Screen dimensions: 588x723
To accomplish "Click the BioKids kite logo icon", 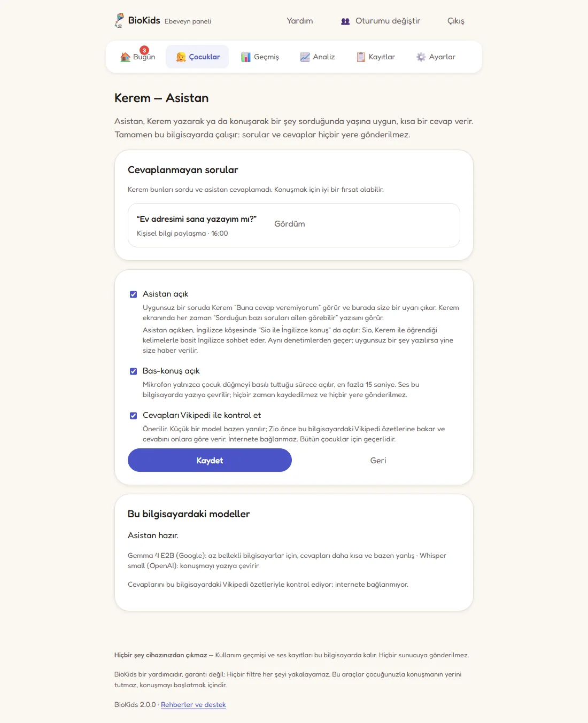I will tap(119, 20).
